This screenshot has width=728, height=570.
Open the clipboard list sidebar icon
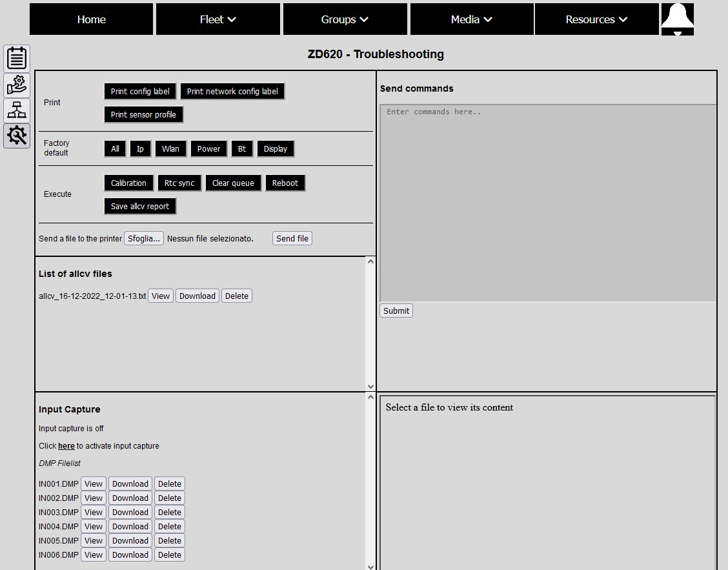click(x=17, y=59)
